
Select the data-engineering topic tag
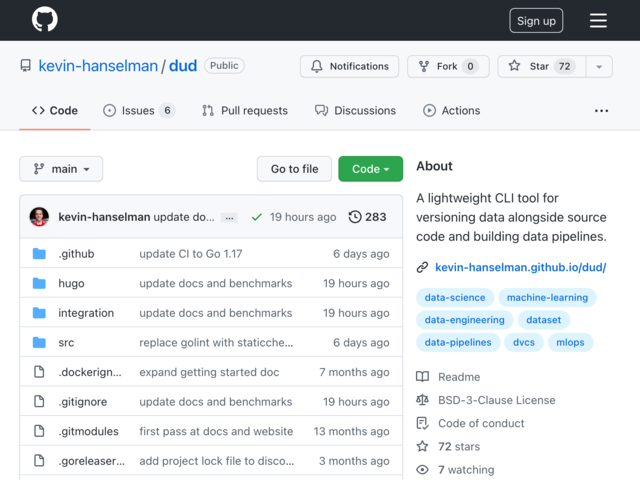tap(464, 320)
